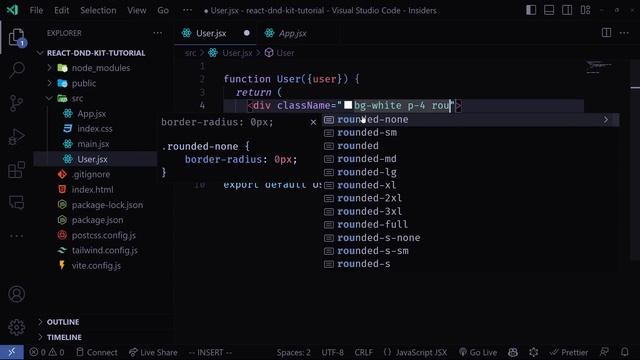
Task: Open main.jsx file in Explorer
Action: click(x=93, y=144)
